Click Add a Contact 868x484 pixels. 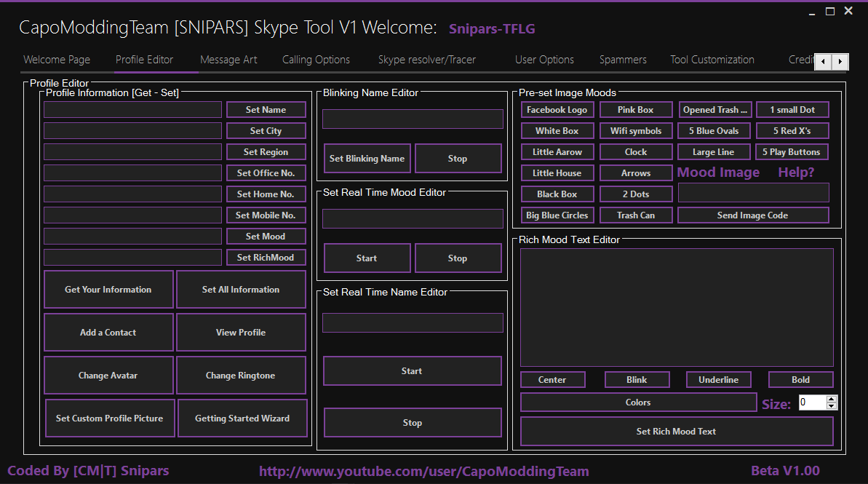point(108,333)
